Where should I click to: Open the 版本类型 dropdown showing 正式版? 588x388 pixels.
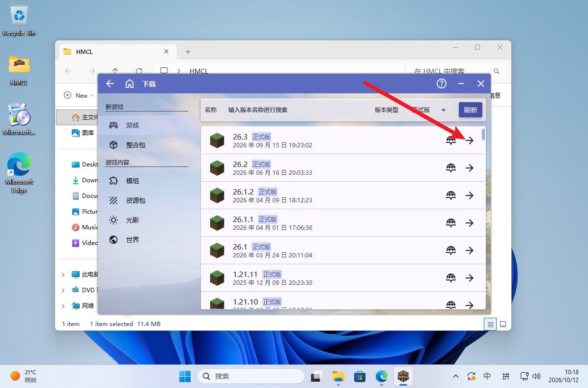[x=429, y=110]
